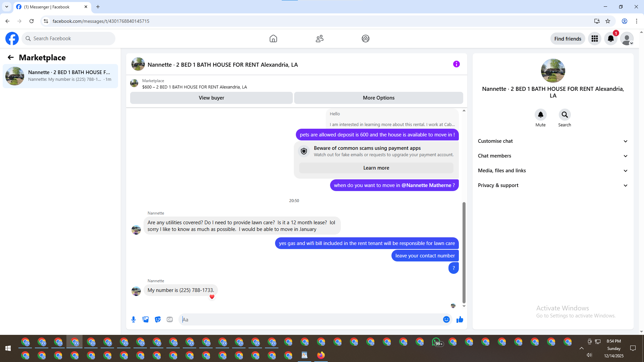Viewport: 644px width, 362px height.
Task: Search within the conversation
Action: coord(565,115)
